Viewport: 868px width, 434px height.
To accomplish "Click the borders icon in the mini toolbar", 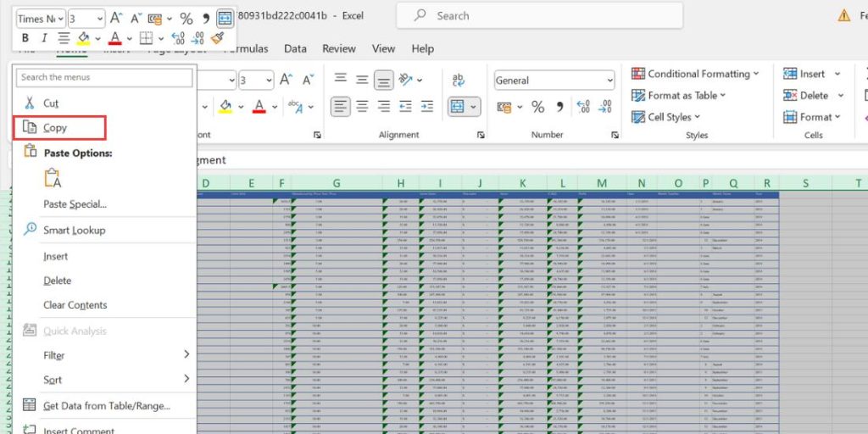I will coord(146,38).
